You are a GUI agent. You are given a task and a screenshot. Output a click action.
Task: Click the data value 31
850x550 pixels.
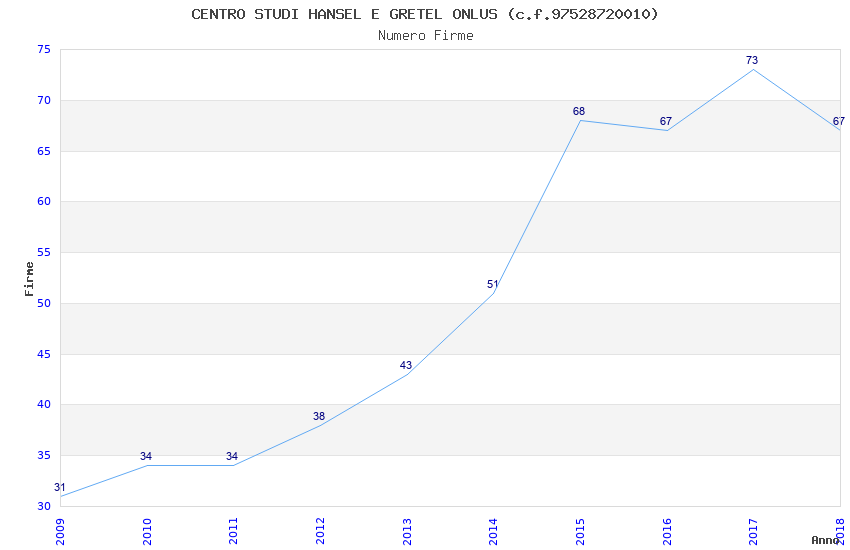point(60,487)
